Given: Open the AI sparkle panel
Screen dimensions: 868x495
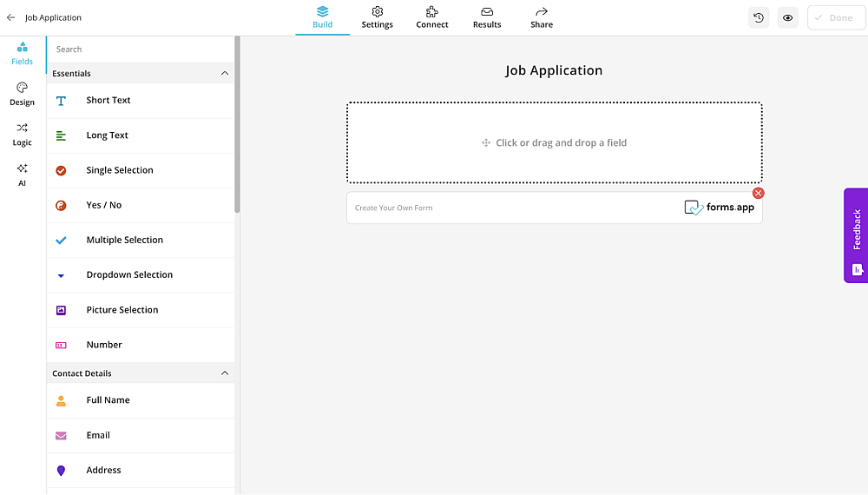Looking at the screenshot, I should 23,175.
